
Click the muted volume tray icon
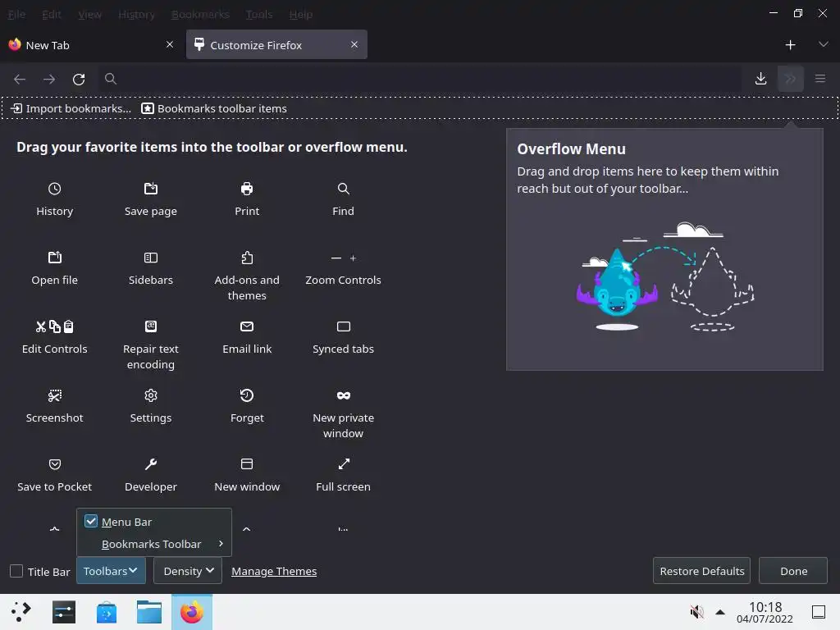point(696,612)
